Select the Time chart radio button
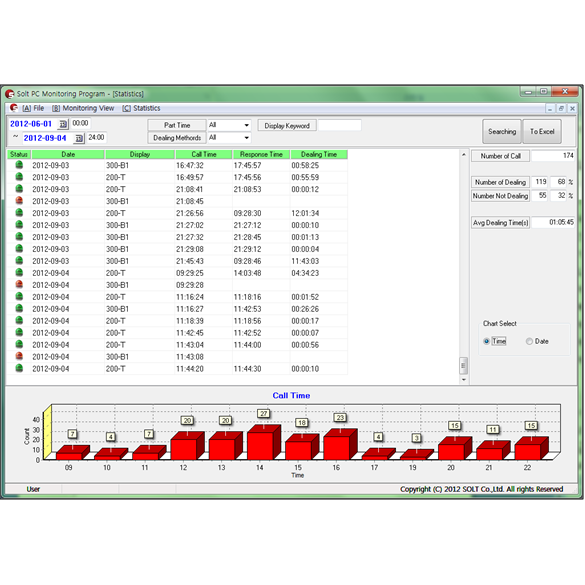The height and width of the screenshot is (585, 585). click(486, 341)
